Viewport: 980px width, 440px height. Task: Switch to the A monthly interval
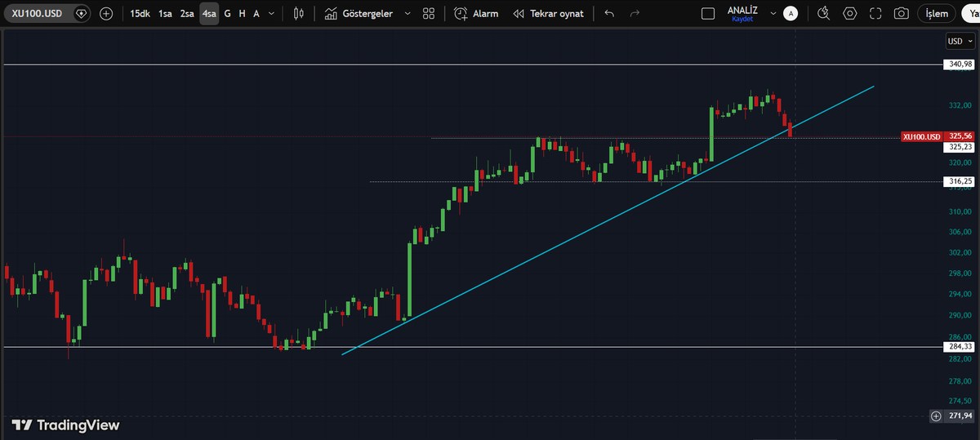tap(256, 14)
